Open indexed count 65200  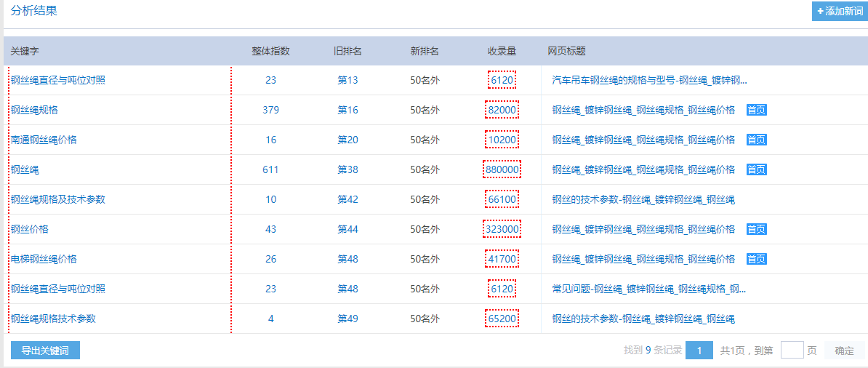[502, 319]
